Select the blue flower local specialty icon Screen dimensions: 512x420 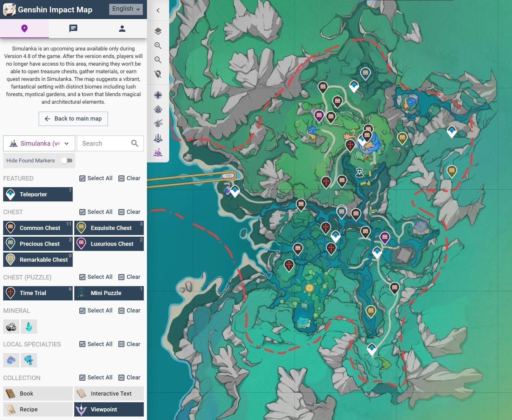(x=29, y=360)
